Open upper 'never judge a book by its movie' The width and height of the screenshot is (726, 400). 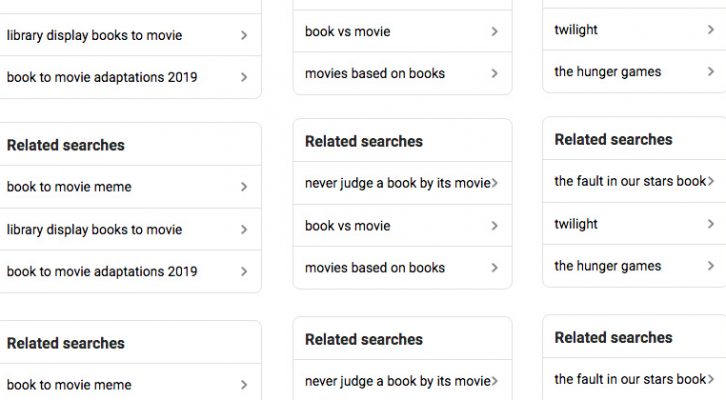click(397, 183)
